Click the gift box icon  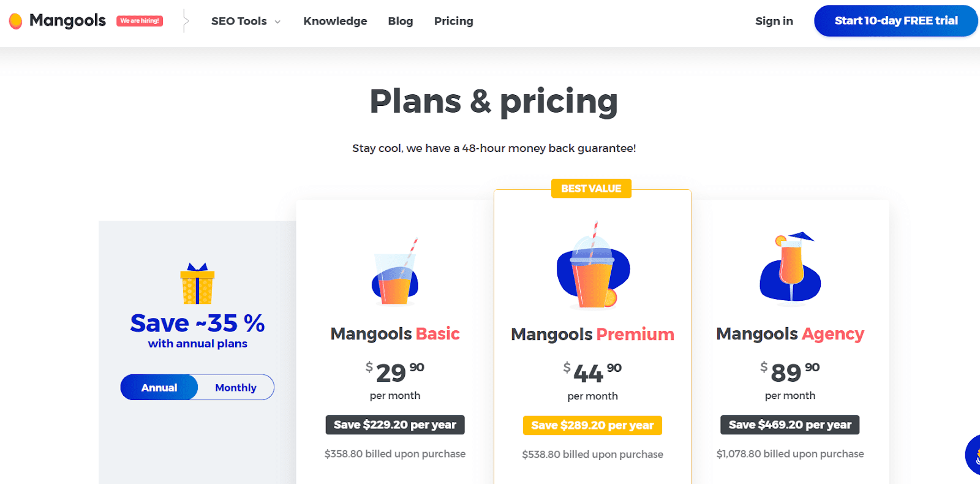point(197,284)
